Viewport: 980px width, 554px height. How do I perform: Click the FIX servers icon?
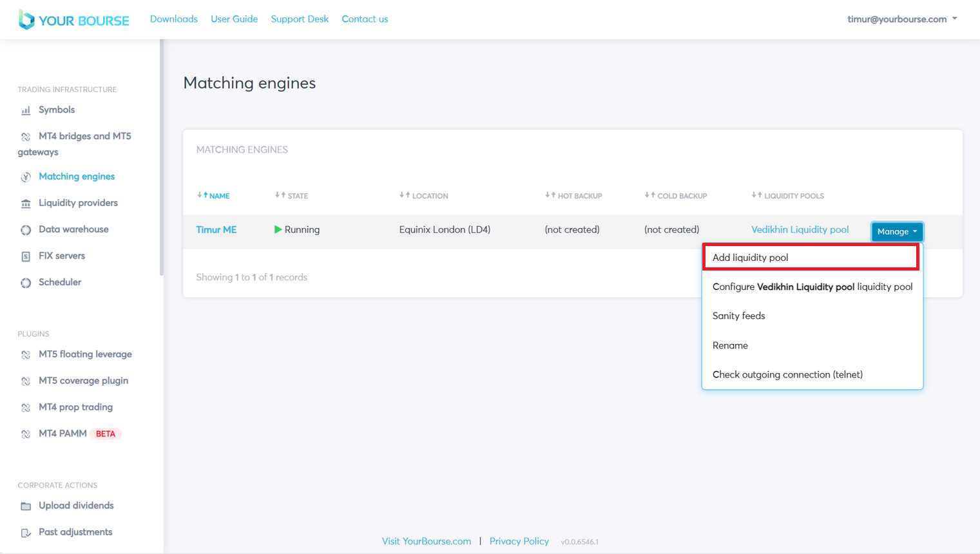[x=26, y=256]
